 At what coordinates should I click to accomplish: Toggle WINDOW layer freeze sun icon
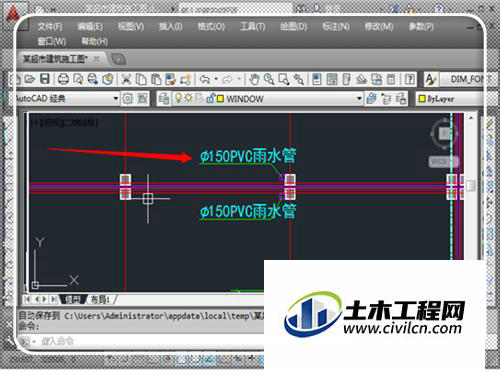click(x=189, y=98)
